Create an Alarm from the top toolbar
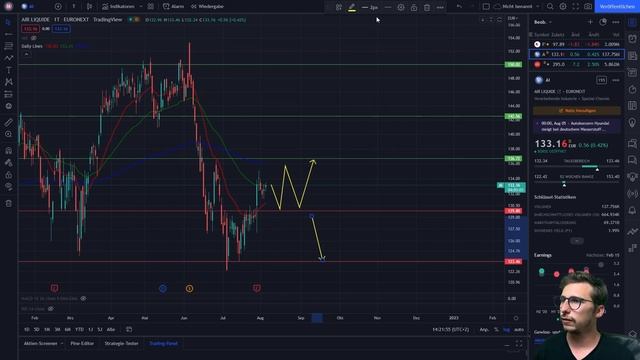Viewport: 640px width, 360px height. (x=173, y=7)
